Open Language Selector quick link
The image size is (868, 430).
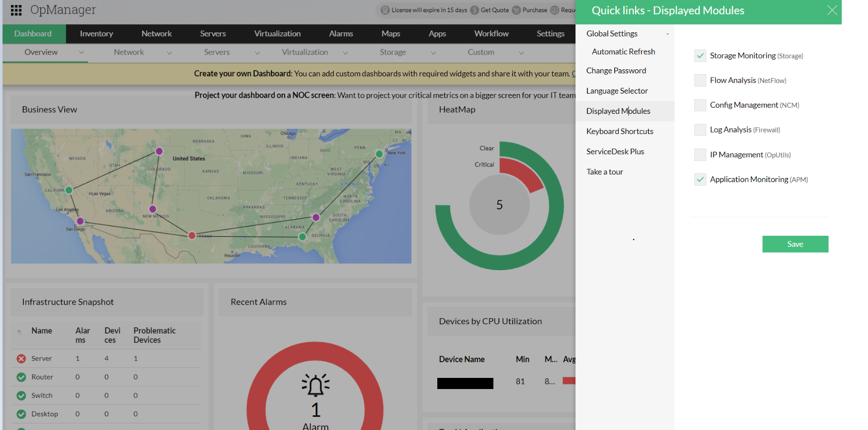[x=617, y=91]
